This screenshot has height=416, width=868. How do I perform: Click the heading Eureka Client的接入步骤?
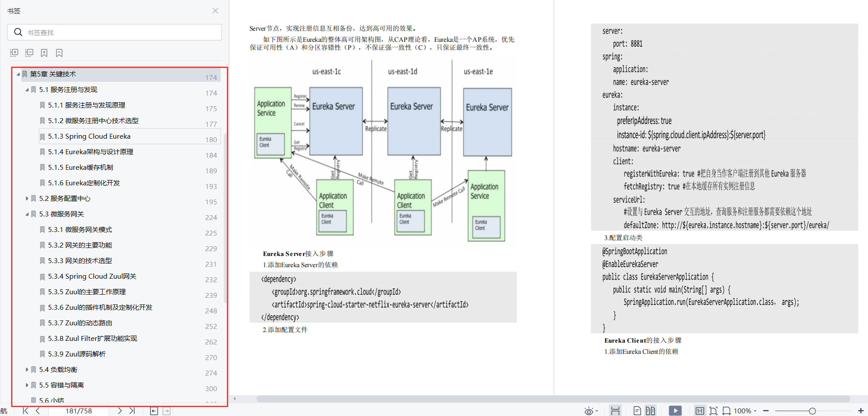[643, 340]
